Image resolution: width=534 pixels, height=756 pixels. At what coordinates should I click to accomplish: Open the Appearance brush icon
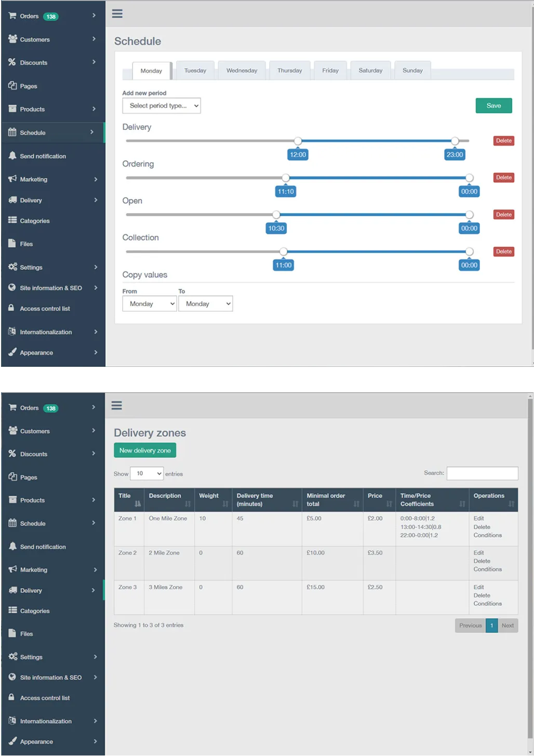[11, 352]
